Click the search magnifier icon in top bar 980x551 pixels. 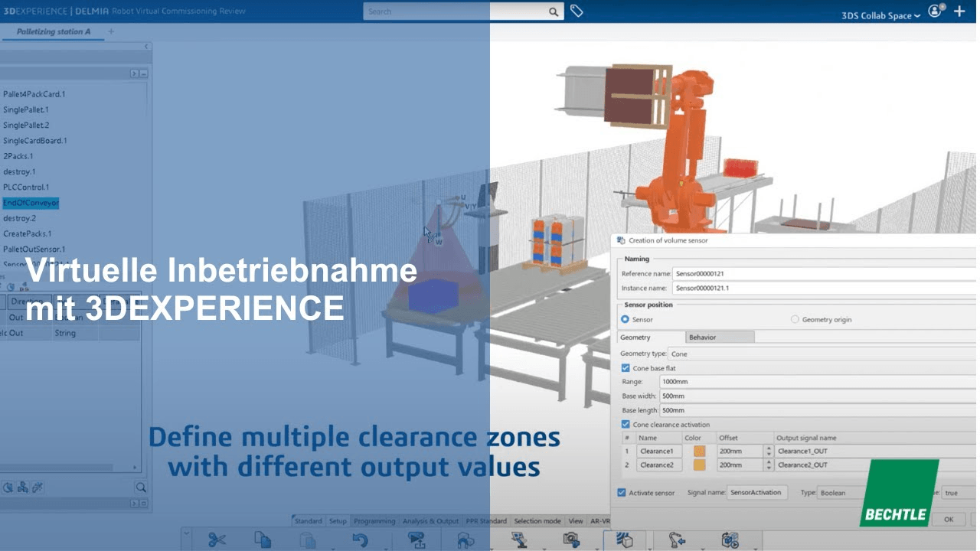tap(554, 12)
